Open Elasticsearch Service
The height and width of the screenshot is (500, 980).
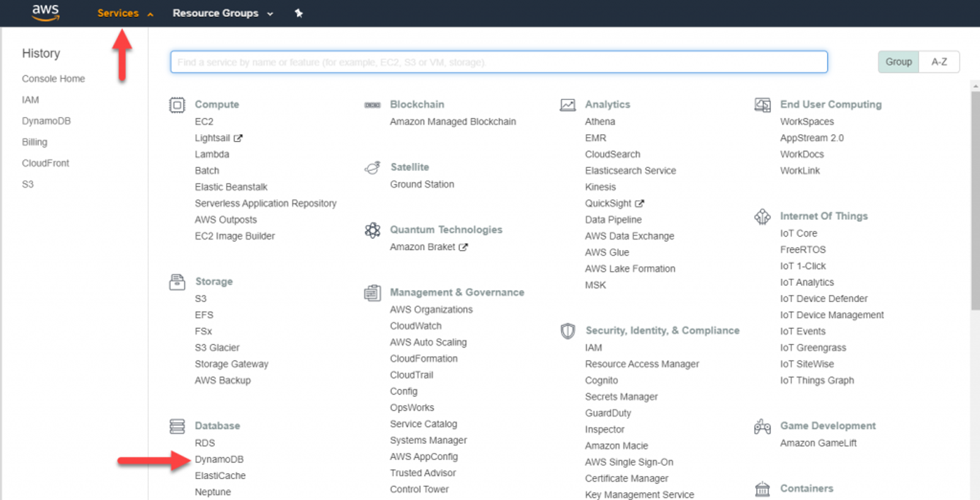coord(630,171)
